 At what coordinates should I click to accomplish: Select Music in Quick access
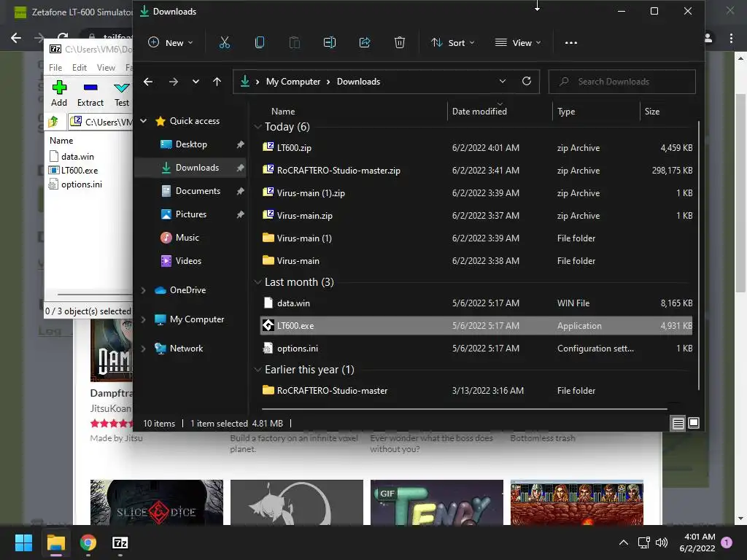(x=187, y=238)
